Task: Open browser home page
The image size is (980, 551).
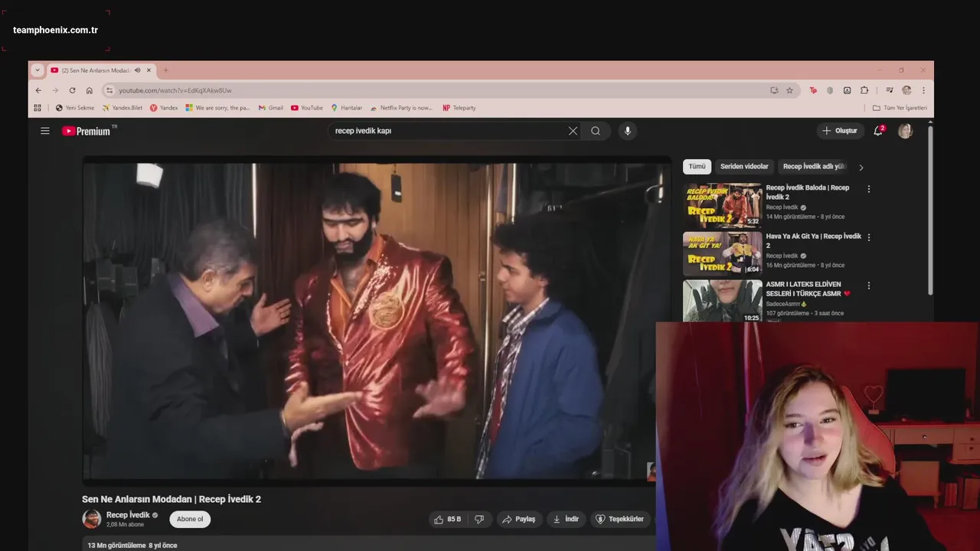Action: (89, 90)
